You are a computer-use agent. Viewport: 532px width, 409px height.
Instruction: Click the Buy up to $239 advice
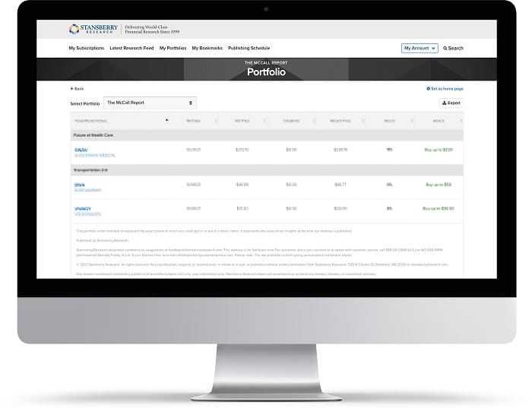coord(439,150)
